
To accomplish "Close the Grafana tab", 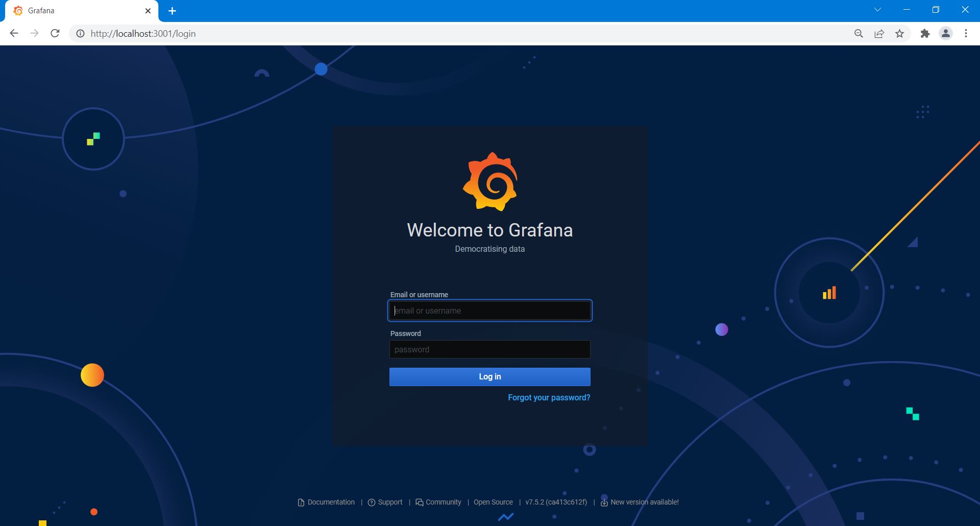I will [148, 11].
